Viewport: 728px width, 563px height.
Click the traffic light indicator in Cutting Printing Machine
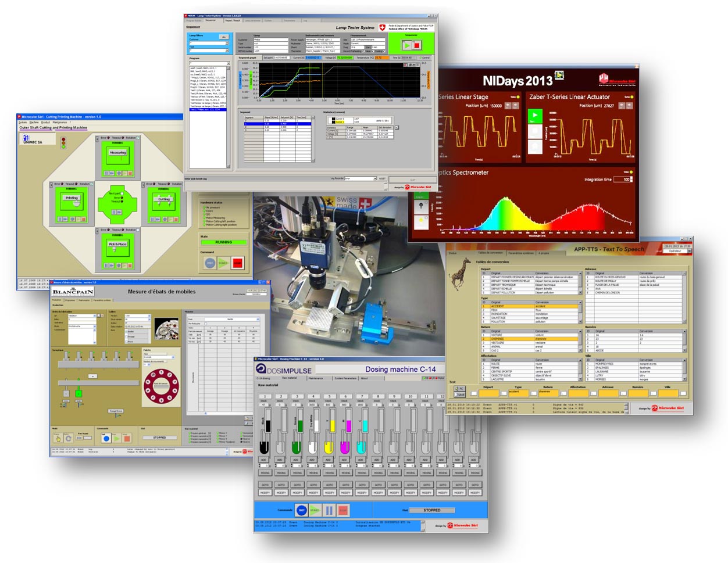pyautogui.click(x=63, y=143)
